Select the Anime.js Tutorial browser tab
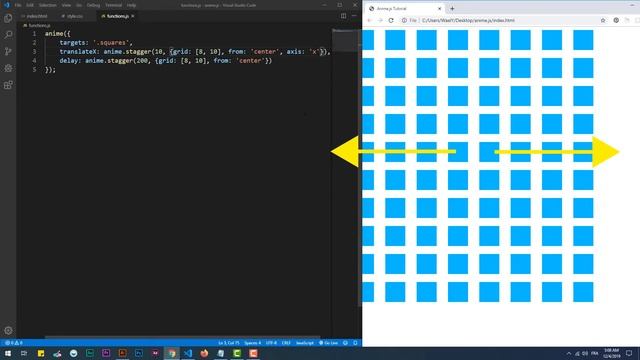 [x=404, y=8]
